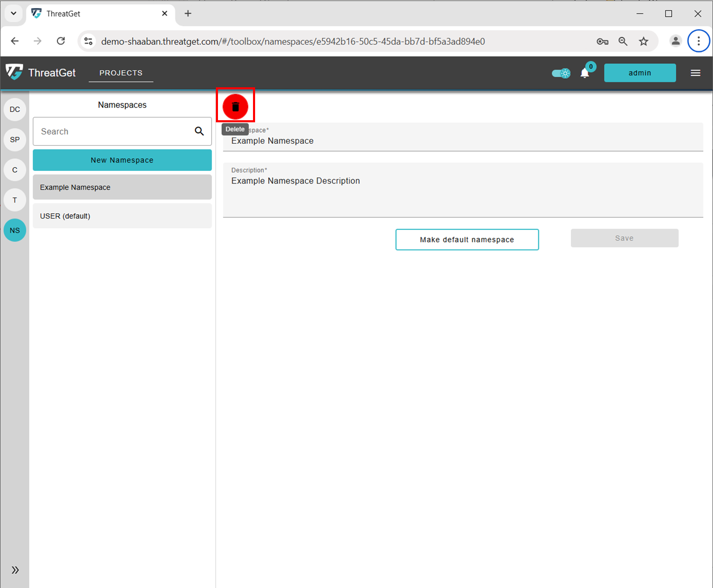Open the C sidebar section
The image size is (713, 588).
15,170
